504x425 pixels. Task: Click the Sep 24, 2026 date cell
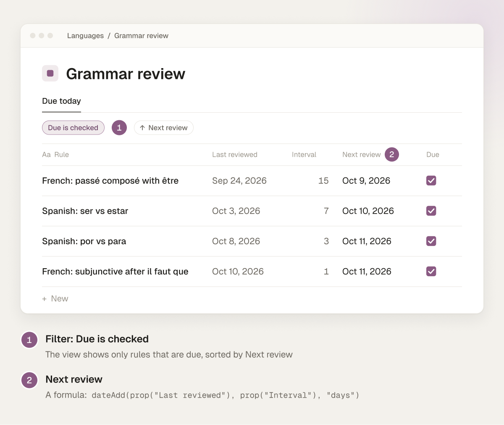(x=239, y=181)
